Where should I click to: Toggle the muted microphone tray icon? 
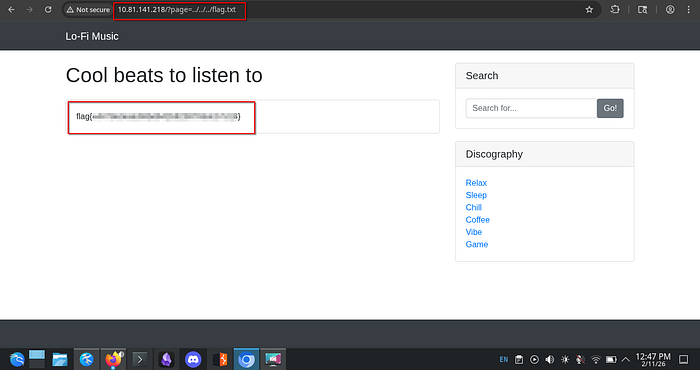click(580, 359)
